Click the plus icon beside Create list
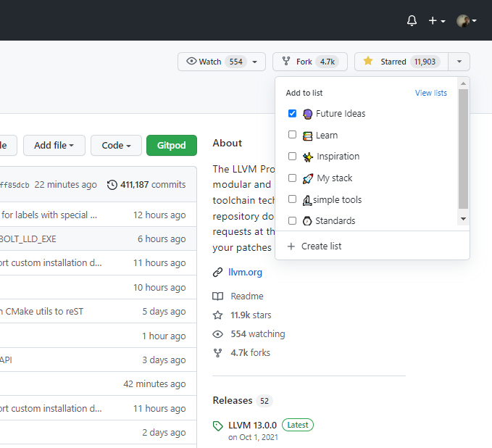 (x=291, y=246)
